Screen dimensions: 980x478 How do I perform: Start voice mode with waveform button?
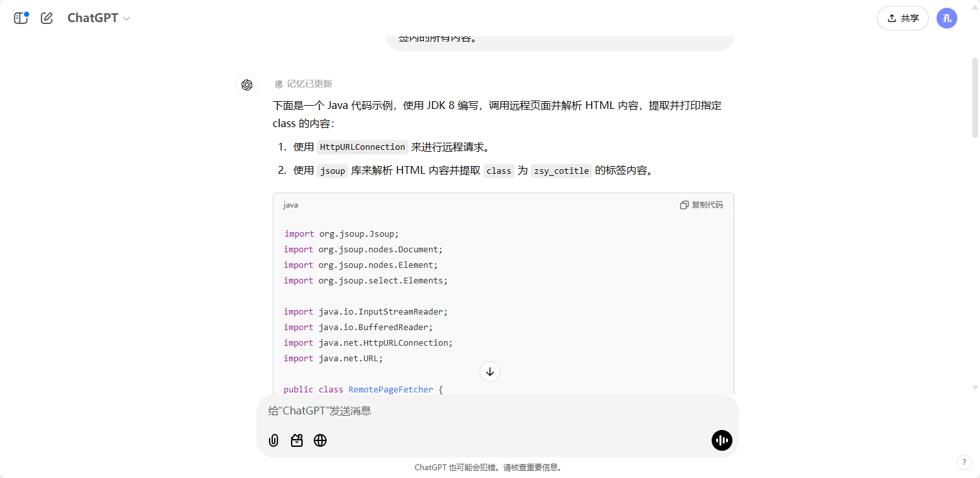(x=721, y=440)
